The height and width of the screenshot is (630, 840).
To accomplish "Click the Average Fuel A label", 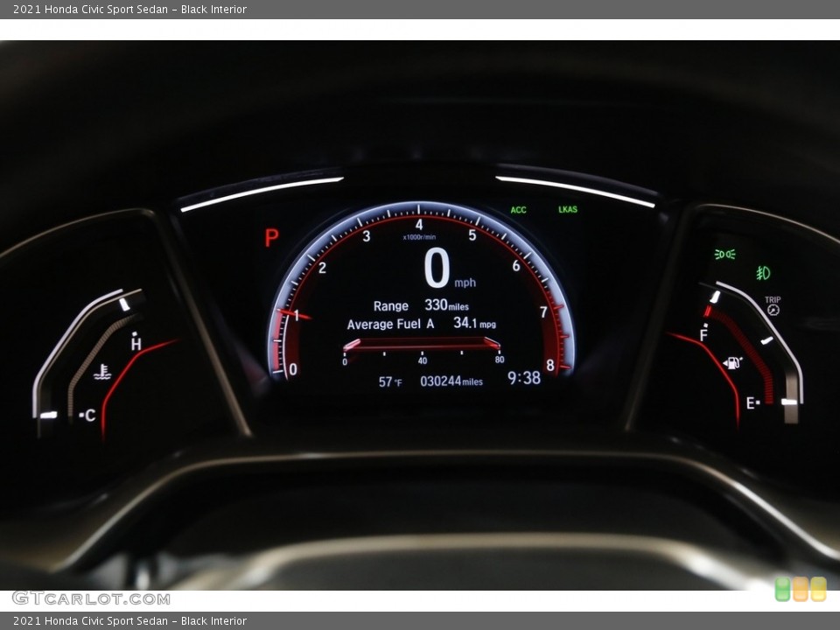I will click(390, 324).
